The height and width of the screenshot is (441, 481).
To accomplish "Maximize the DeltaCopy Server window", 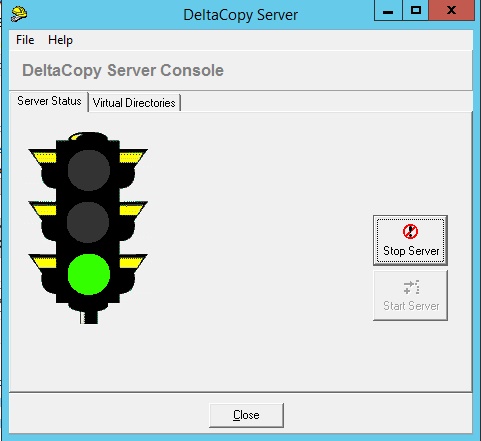I will pos(415,11).
